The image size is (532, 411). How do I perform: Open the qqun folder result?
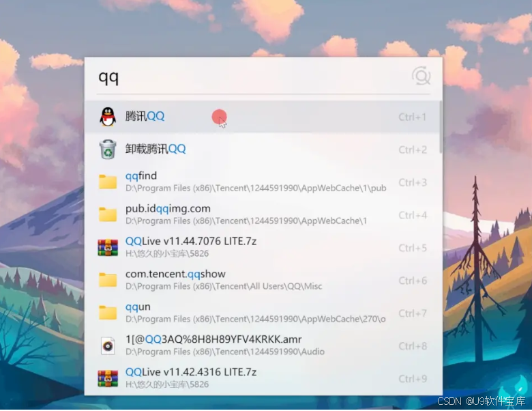coord(263,313)
